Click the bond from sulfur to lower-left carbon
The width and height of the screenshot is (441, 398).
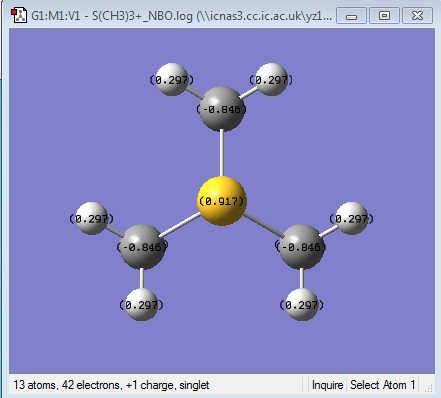(x=180, y=225)
